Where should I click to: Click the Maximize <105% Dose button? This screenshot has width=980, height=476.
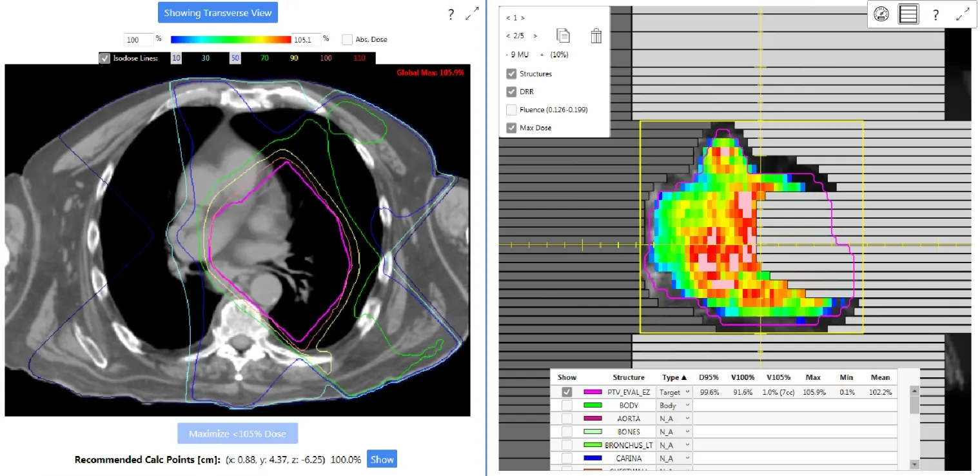[237, 433]
